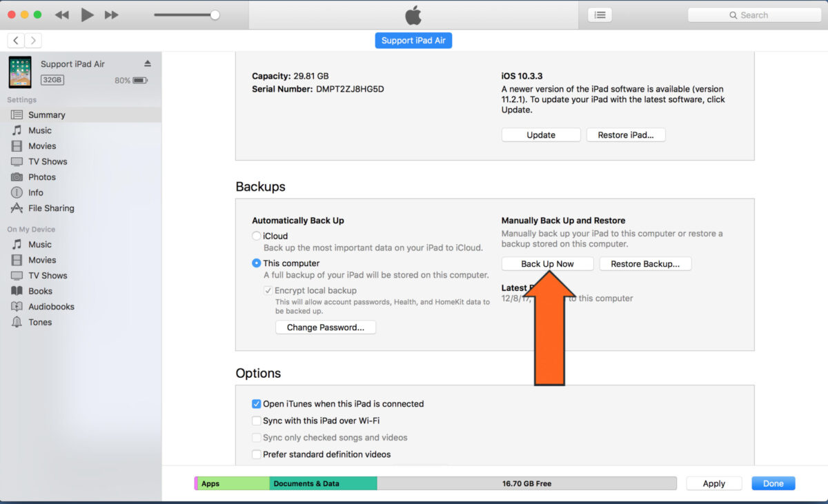Click the 32GB capacity badge
This screenshot has width=828, height=504.
point(52,80)
